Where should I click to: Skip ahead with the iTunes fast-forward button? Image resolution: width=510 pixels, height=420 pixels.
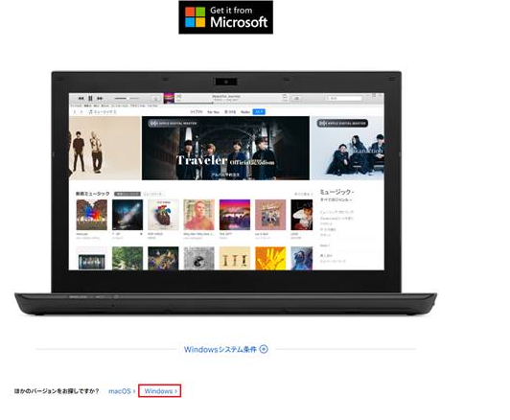click(100, 98)
